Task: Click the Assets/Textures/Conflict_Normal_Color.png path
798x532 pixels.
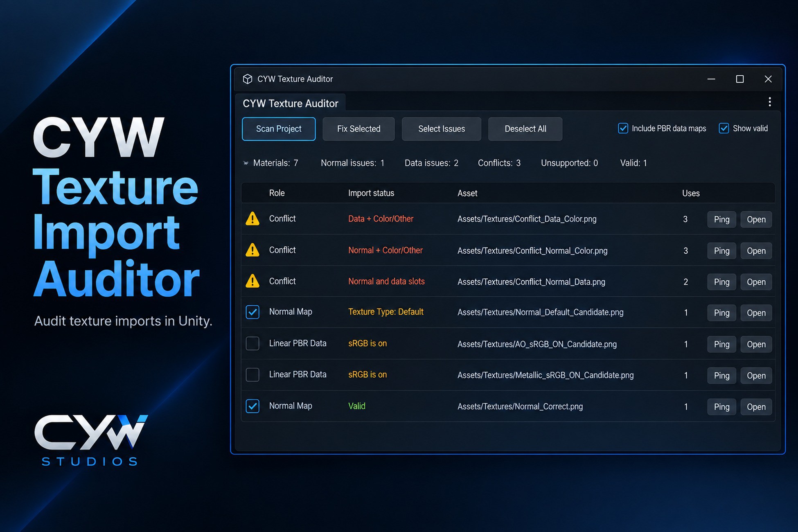Action: point(532,250)
